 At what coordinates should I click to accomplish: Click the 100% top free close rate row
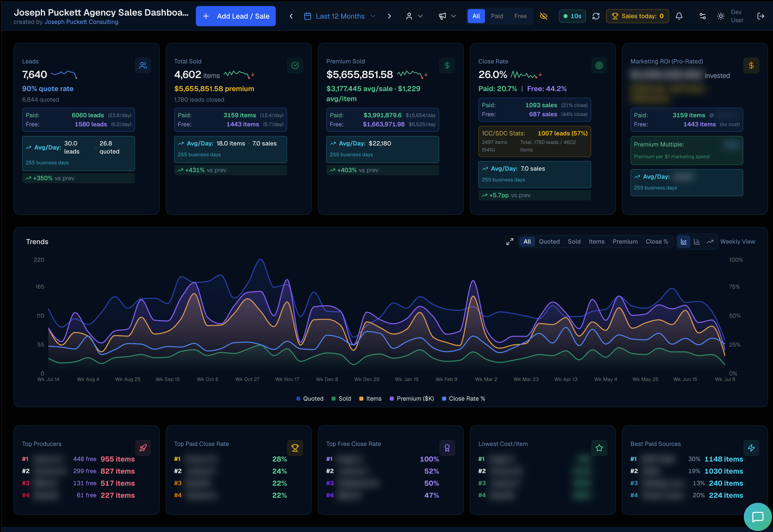[382, 459]
